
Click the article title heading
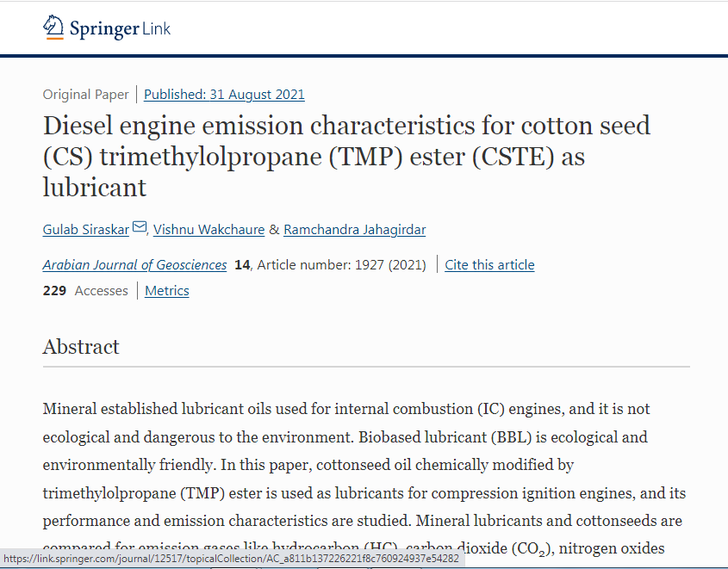(x=346, y=156)
